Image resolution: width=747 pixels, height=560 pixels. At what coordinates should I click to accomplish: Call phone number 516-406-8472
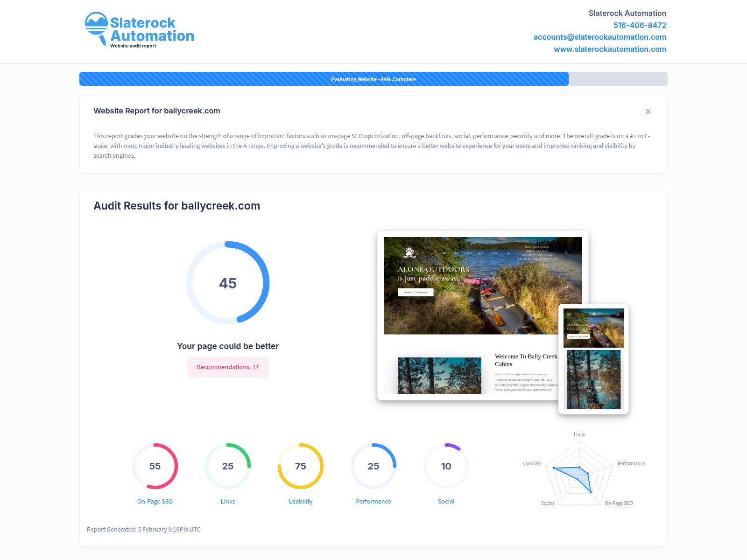[640, 25]
